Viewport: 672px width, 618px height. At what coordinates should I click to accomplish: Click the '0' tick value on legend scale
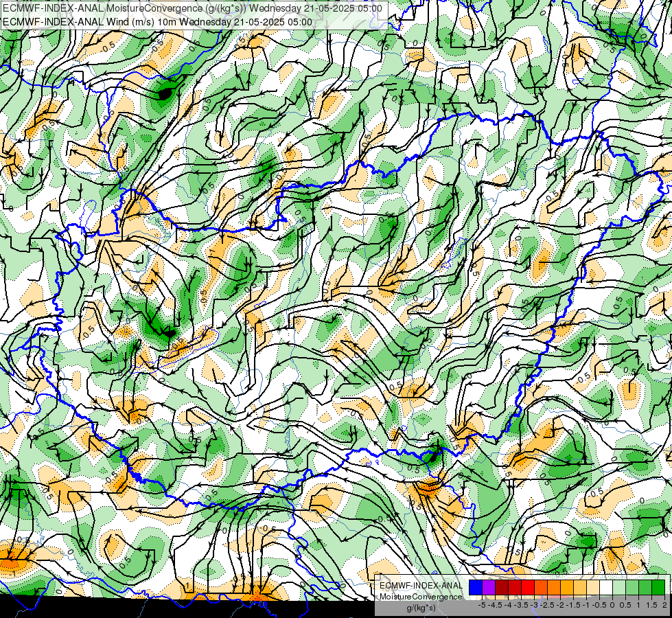(612, 605)
